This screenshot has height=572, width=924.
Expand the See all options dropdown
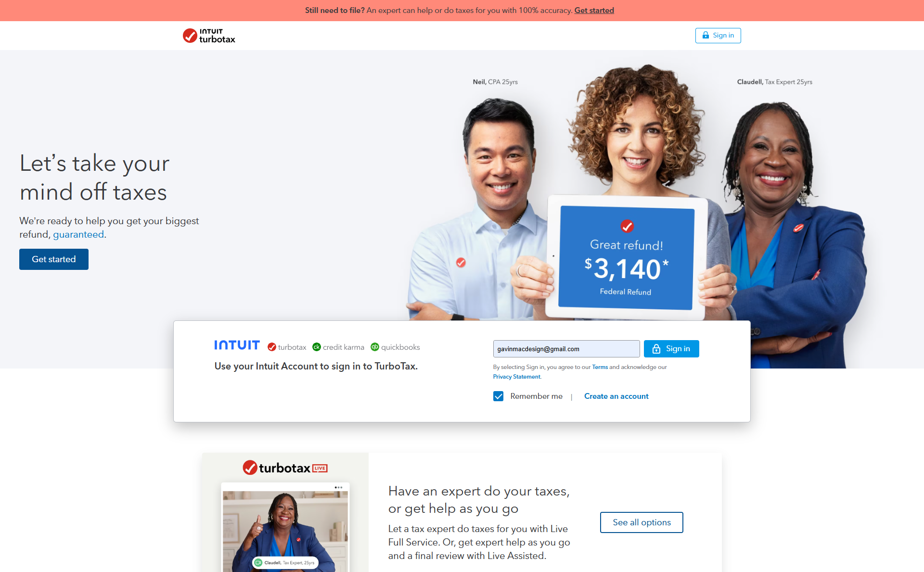click(642, 522)
